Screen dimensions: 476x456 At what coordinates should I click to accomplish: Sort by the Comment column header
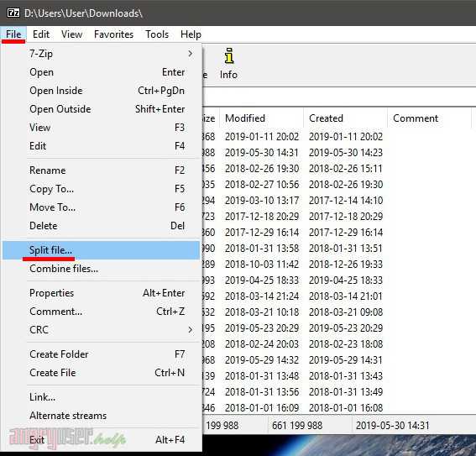[x=429, y=118]
